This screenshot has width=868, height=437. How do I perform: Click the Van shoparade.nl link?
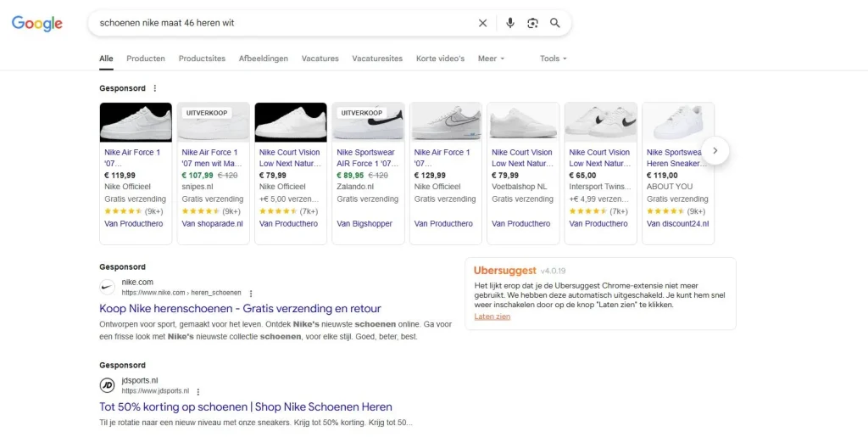pos(212,224)
